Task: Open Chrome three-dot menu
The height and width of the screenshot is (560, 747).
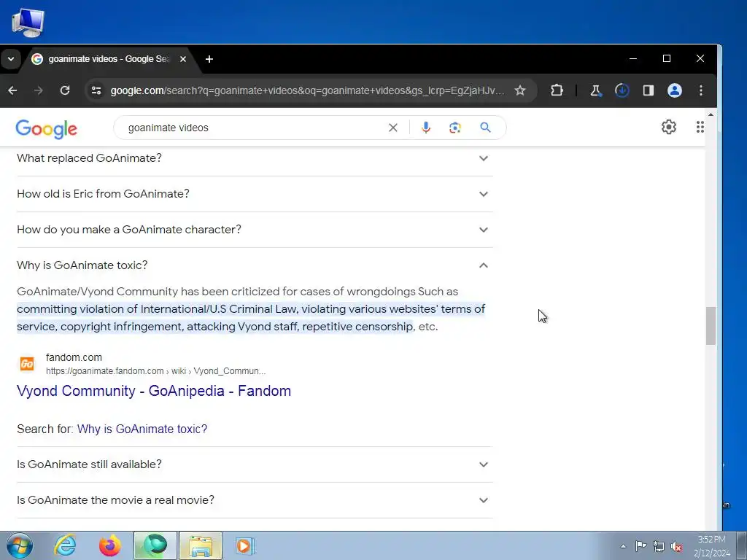Action: point(701,90)
